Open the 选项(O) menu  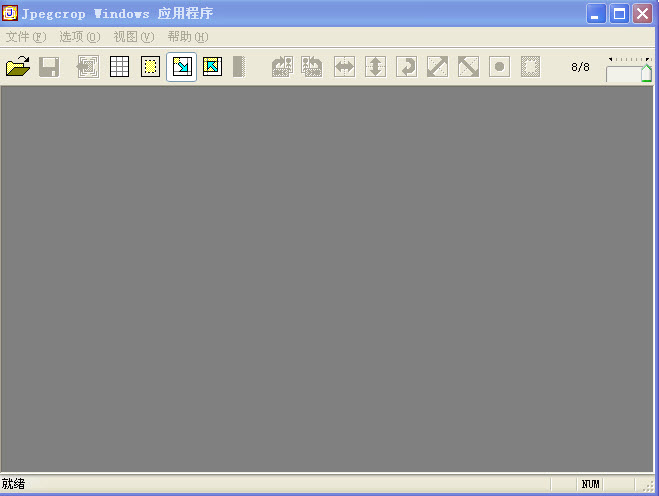coord(80,37)
